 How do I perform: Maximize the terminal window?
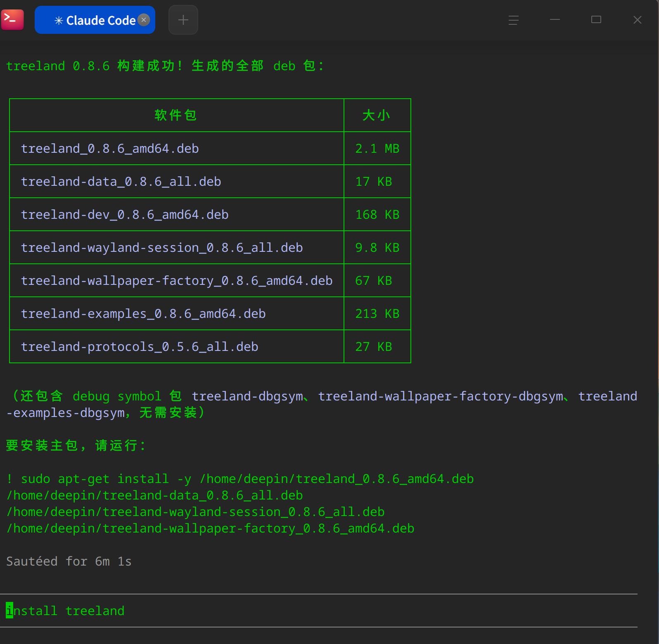596,20
